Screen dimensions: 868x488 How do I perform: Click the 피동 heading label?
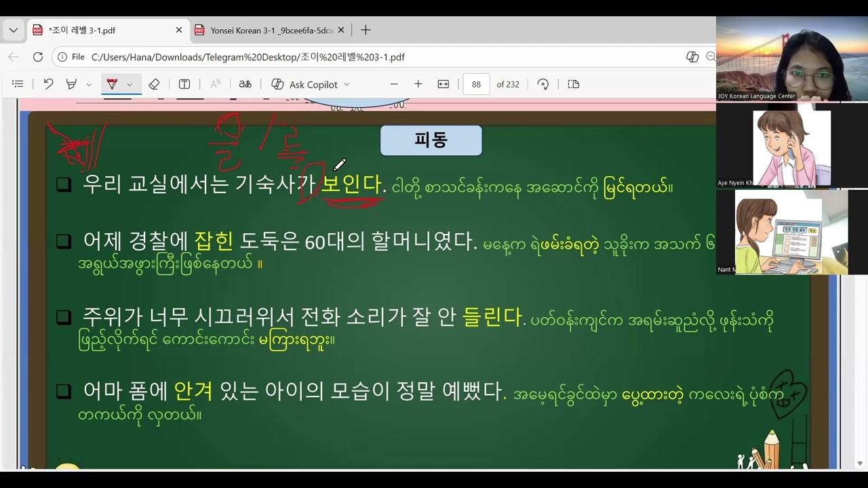(x=431, y=140)
